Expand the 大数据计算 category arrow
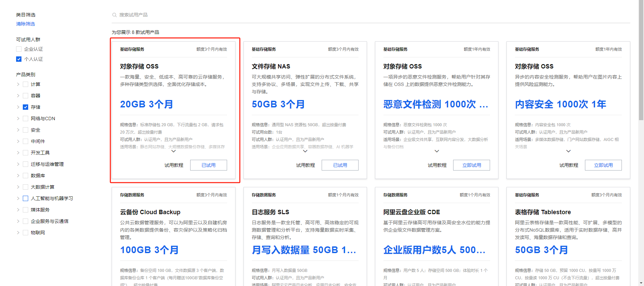The width and height of the screenshot is (644, 286). 18,187
